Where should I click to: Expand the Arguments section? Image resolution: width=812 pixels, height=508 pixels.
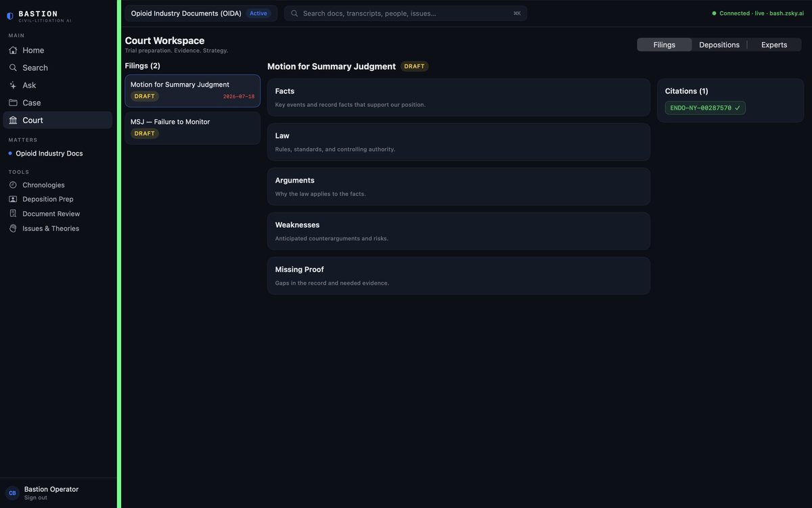pyautogui.click(x=459, y=187)
